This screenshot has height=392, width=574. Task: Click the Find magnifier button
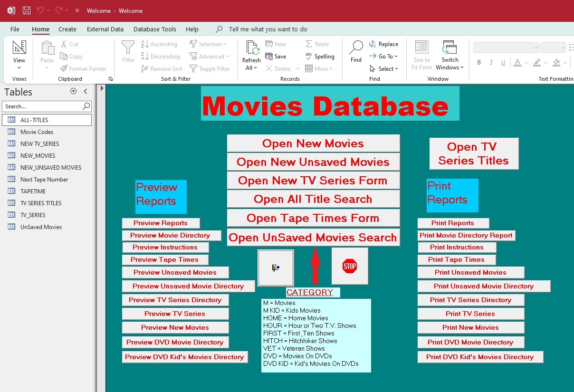coord(356,51)
